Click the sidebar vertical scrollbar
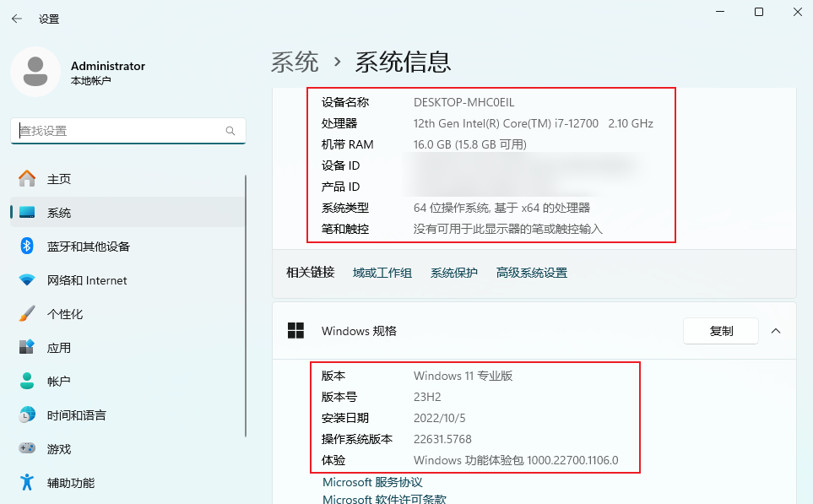Screen dimensions: 813x504 (245, 306)
